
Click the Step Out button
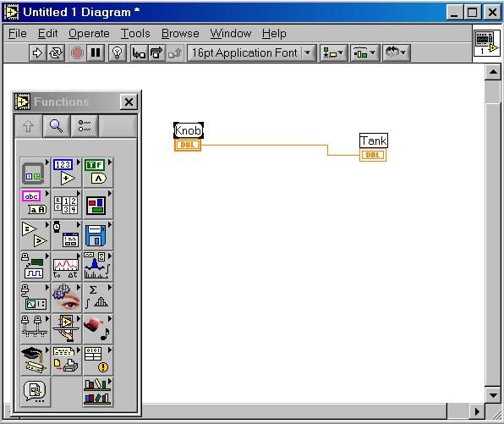(x=175, y=52)
